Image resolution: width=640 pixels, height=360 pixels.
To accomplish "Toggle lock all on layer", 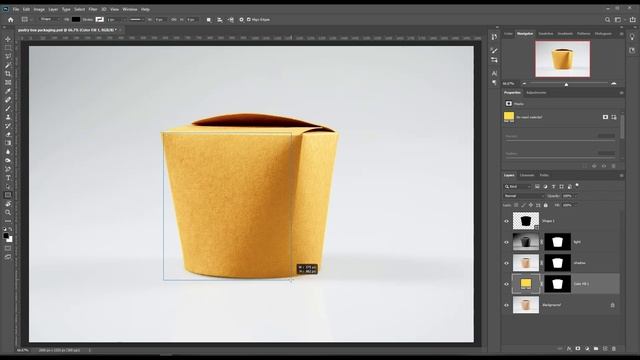I will tap(546, 205).
